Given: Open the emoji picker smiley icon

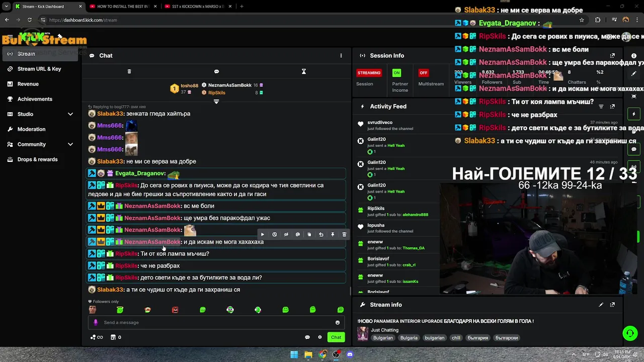Looking at the screenshot, I should 338,323.
